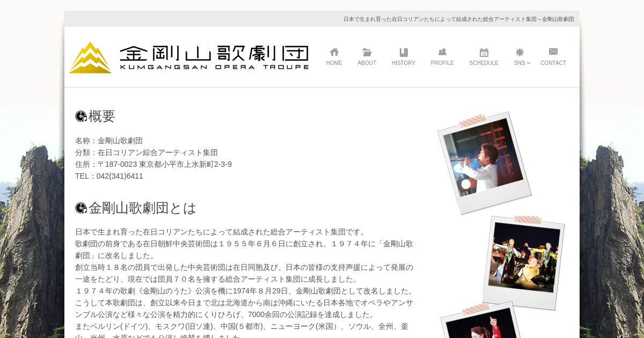
Task: Click the line starting またベルリン(ドイツ)
Action: coord(242,326)
